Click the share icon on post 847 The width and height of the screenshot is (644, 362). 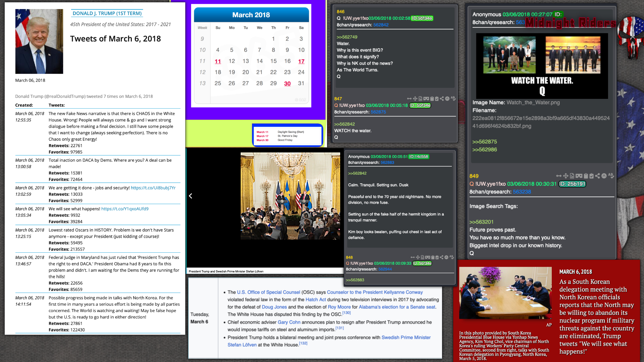click(442, 99)
